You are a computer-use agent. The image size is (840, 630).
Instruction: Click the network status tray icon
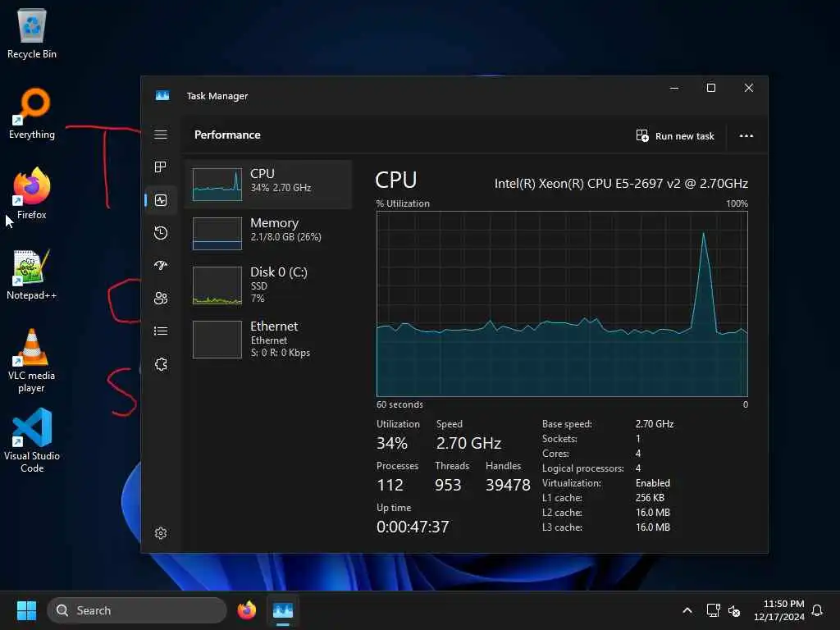click(713, 610)
